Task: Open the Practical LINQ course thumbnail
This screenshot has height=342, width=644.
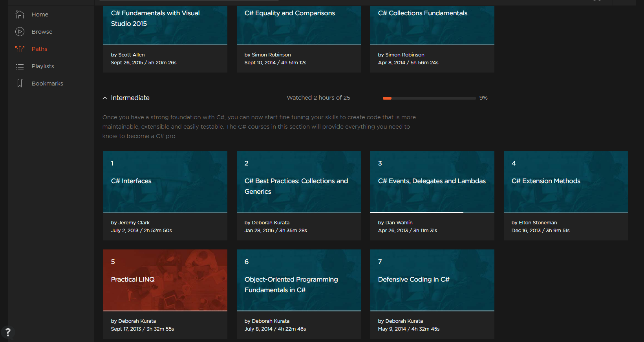Action: (x=165, y=280)
